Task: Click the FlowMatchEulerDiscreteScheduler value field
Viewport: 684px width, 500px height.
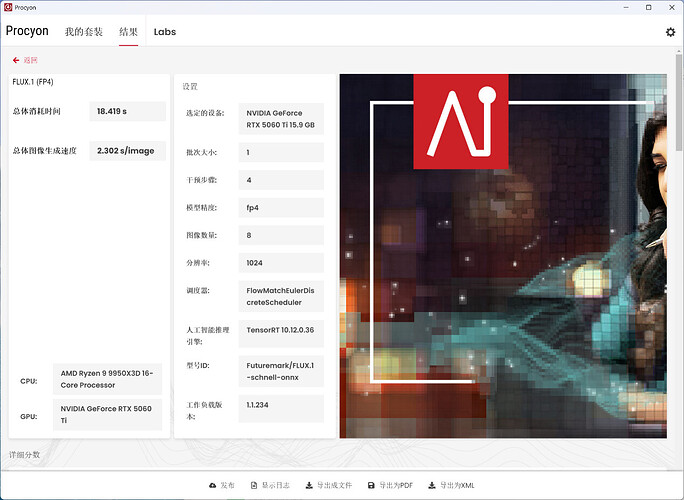Action: tap(282, 296)
